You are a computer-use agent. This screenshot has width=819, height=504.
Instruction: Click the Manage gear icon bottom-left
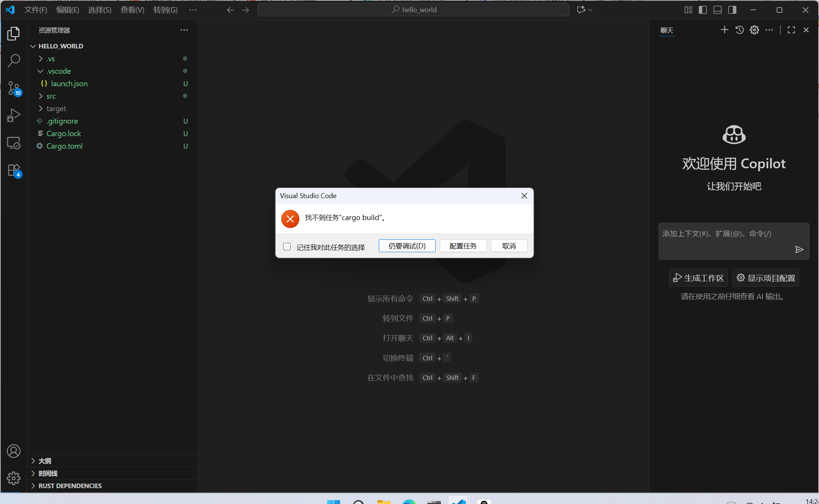(14, 478)
